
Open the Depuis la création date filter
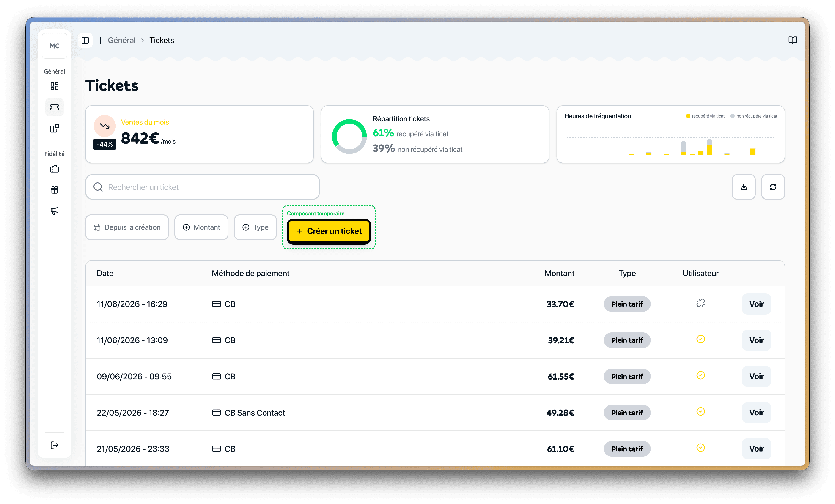click(x=127, y=227)
